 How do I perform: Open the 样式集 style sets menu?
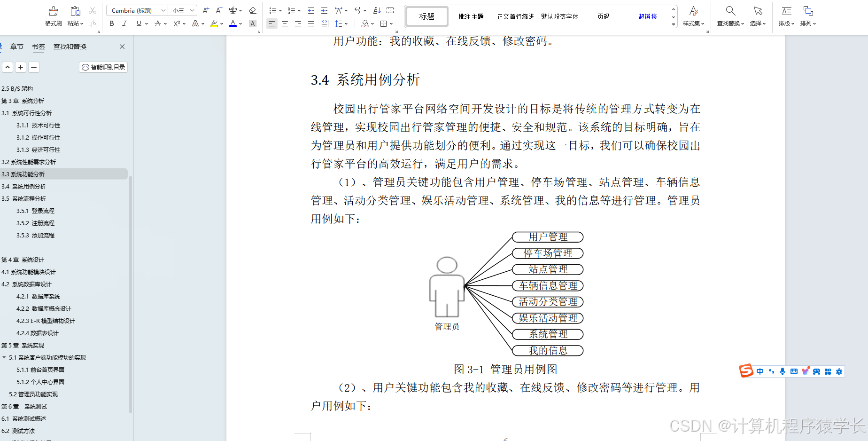(694, 16)
